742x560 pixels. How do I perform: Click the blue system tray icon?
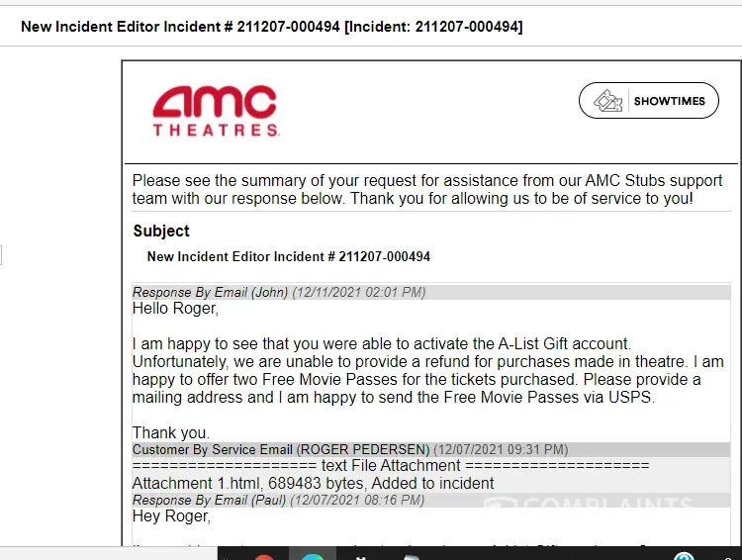click(x=684, y=555)
